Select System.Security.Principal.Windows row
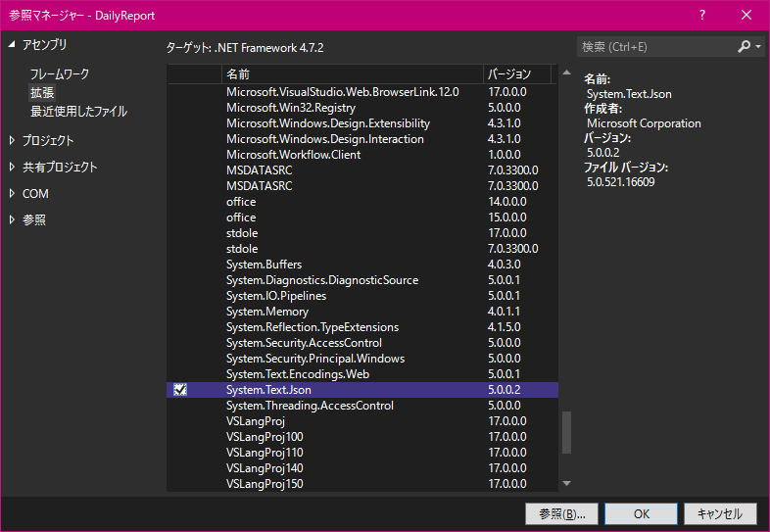This screenshot has width=770, height=532. [362, 359]
